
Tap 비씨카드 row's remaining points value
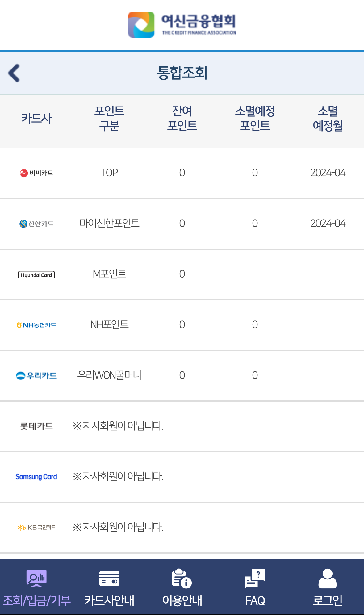coord(182,173)
